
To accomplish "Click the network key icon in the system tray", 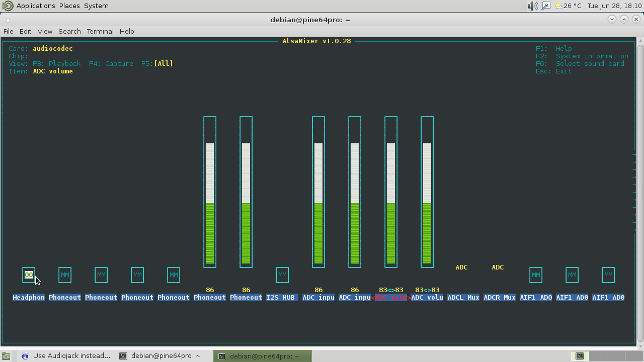I will [x=546, y=6].
